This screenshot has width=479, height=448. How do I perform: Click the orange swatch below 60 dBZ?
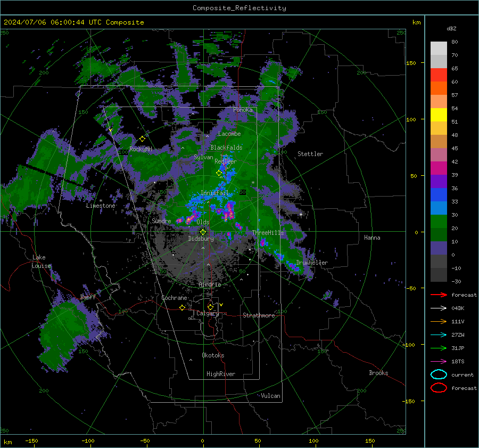(439, 88)
